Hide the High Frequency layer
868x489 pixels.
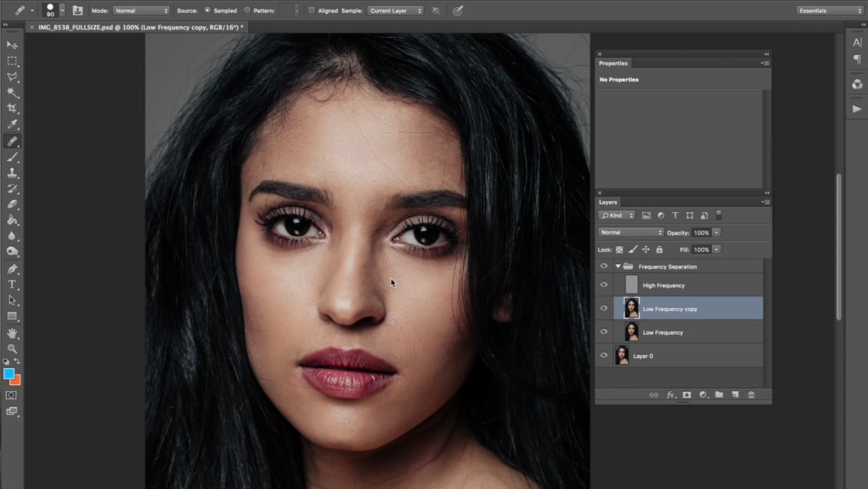pyautogui.click(x=604, y=285)
